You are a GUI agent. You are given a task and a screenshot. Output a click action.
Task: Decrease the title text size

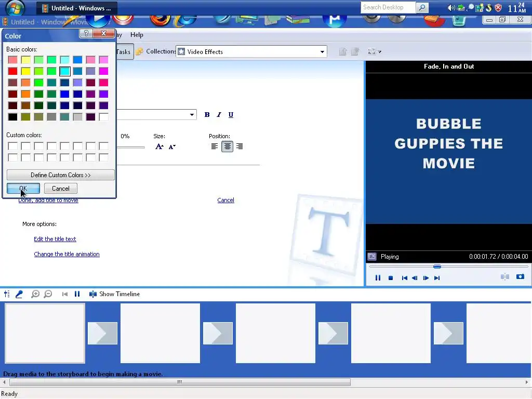[172, 147]
